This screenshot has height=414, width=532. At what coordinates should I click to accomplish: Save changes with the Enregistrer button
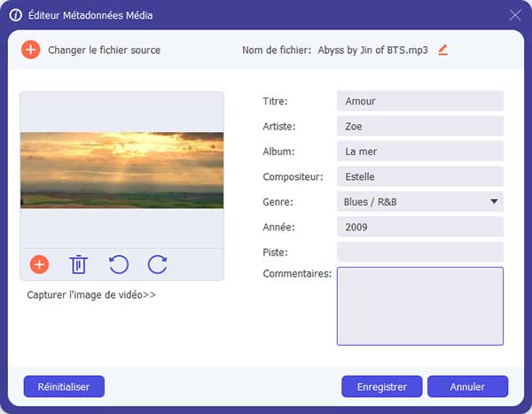click(x=381, y=387)
